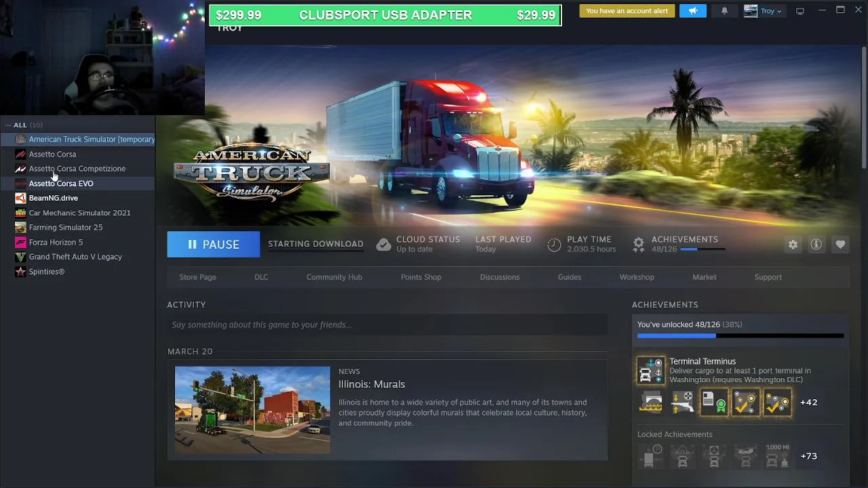The width and height of the screenshot is (868, 488).
Task: Select Grand Theft Auto V Legacy
Action: [x=78, y=257]
